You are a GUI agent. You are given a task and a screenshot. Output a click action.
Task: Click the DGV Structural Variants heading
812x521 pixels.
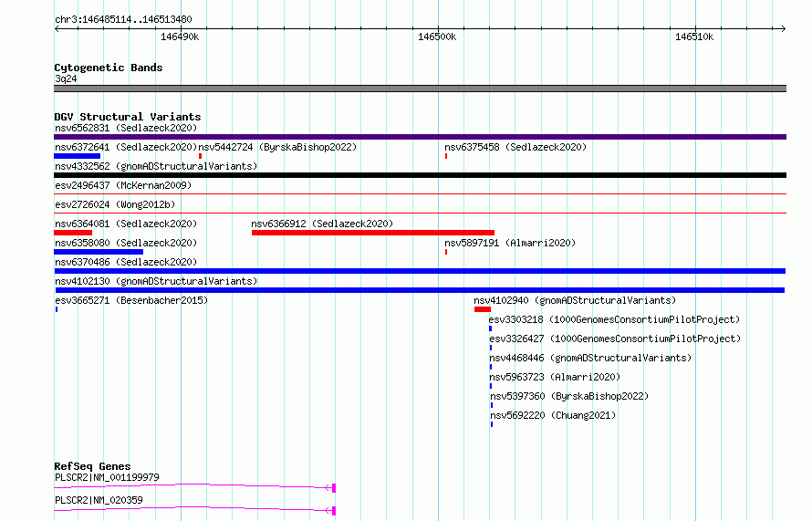[128, 117]
